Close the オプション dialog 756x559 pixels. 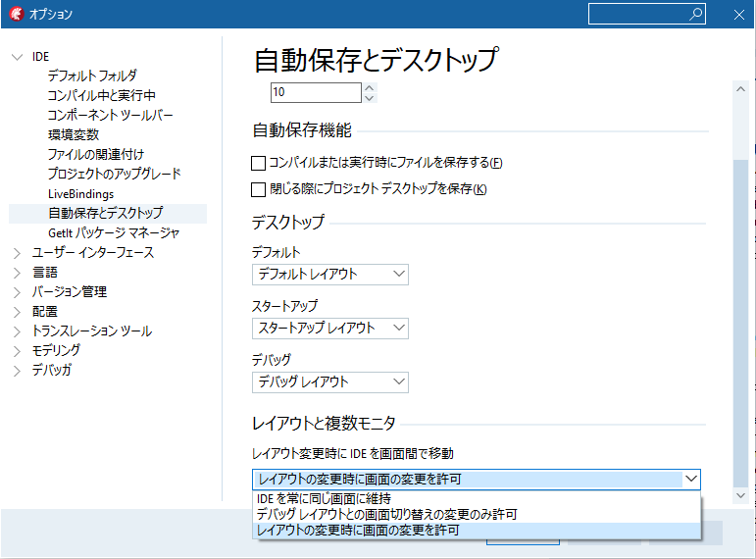click(739, 15)
